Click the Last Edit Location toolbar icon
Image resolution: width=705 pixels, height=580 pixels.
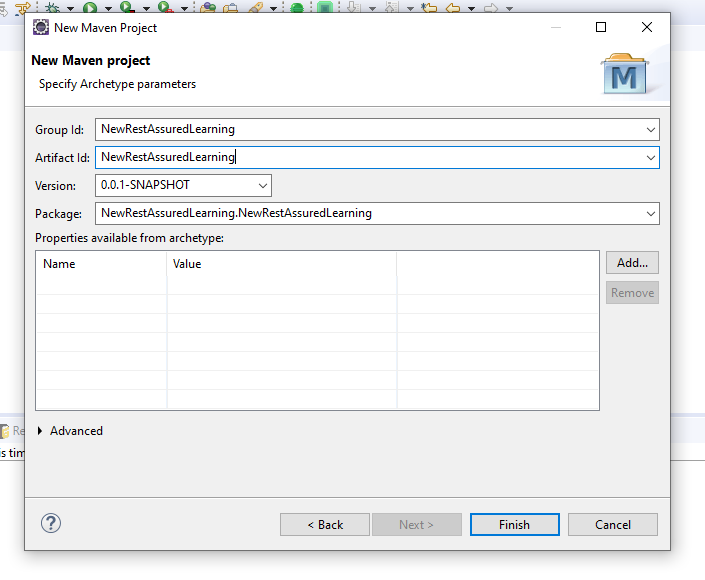pyautogui.click(x=429, y=8)
